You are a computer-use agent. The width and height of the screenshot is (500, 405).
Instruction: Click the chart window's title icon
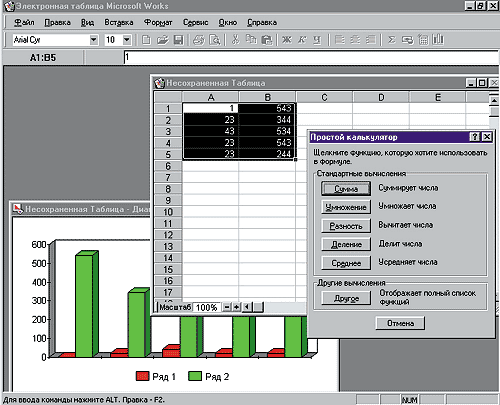17,209
